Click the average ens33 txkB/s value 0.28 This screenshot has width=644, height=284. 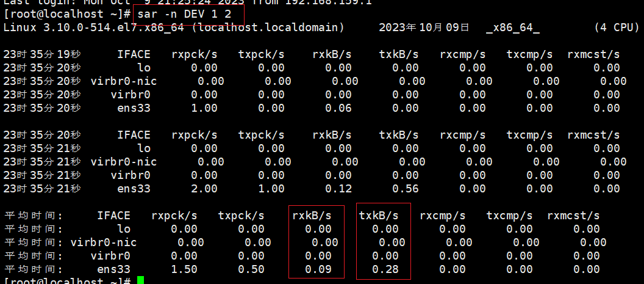[x=385, y=269]
